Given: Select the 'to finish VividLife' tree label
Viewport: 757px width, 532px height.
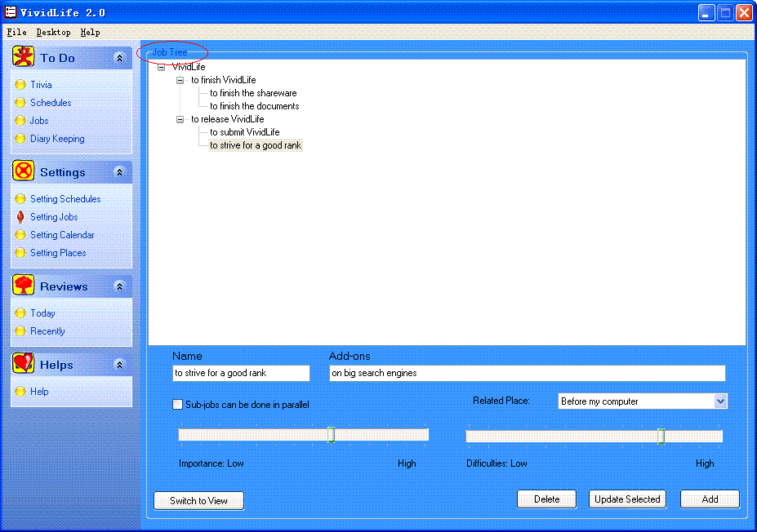Looking at the screenshot, I should pyautogui.click(x=224, y=80).
